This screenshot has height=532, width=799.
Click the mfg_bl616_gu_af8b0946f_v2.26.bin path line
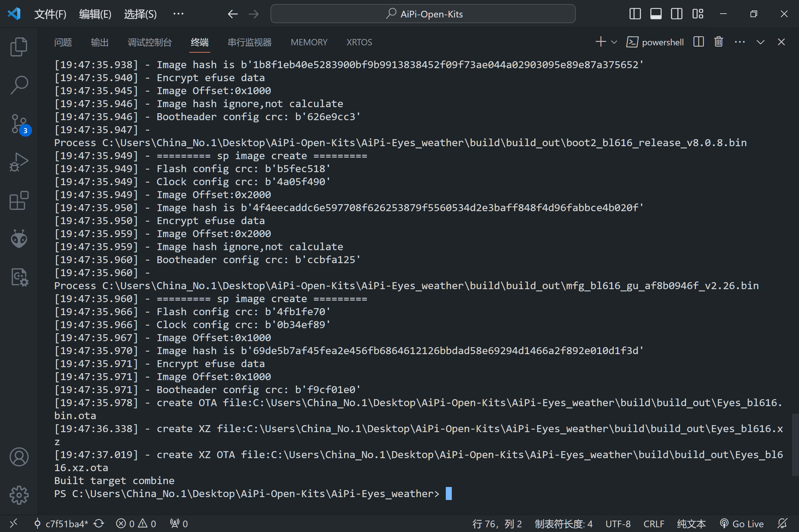coord(406,286)
